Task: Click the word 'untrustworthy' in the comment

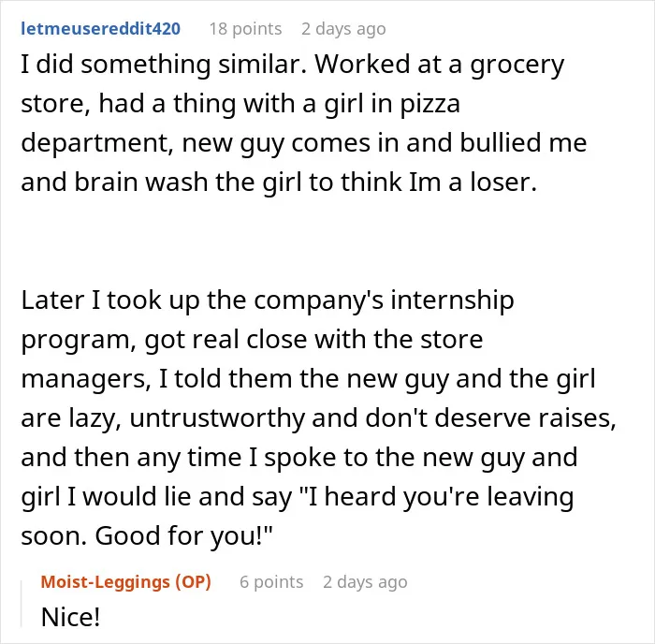Action: click(x=217, y=418)
